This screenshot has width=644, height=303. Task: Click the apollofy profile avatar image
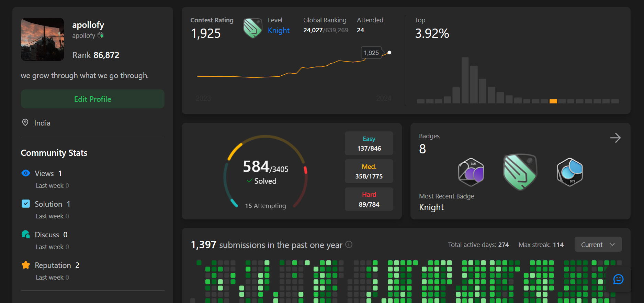coord(43,40)
